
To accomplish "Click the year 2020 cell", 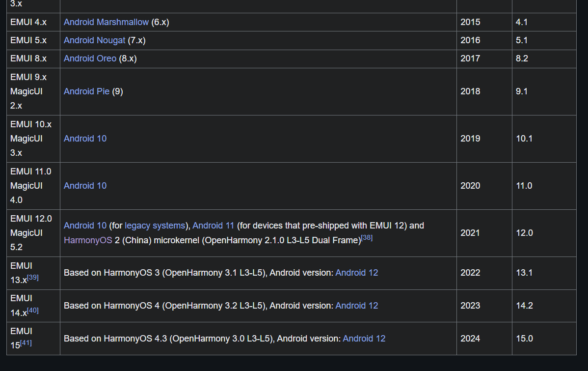I will 484,186.
